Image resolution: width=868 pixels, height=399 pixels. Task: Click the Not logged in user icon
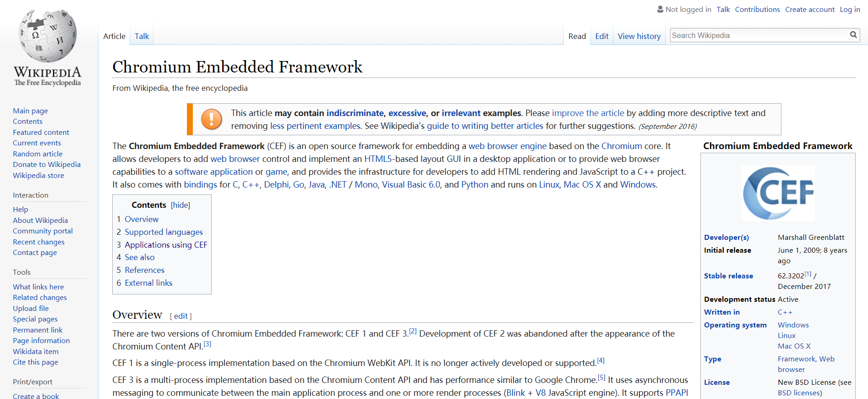point(660,9)
